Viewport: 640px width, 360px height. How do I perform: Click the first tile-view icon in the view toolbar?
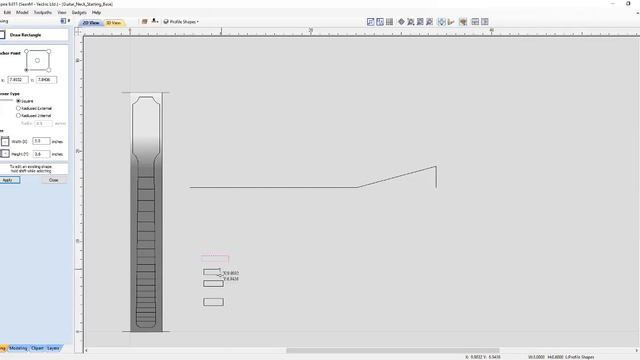point(420,22)
